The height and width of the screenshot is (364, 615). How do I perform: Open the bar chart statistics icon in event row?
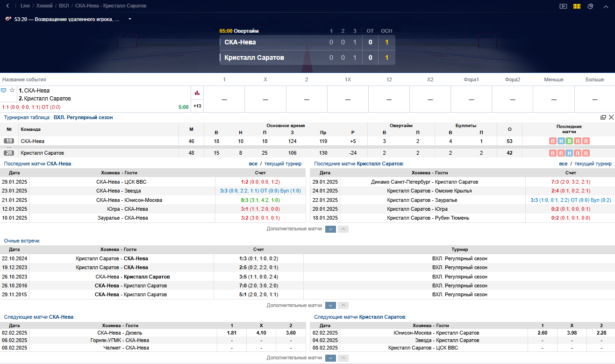click(197, 93)
